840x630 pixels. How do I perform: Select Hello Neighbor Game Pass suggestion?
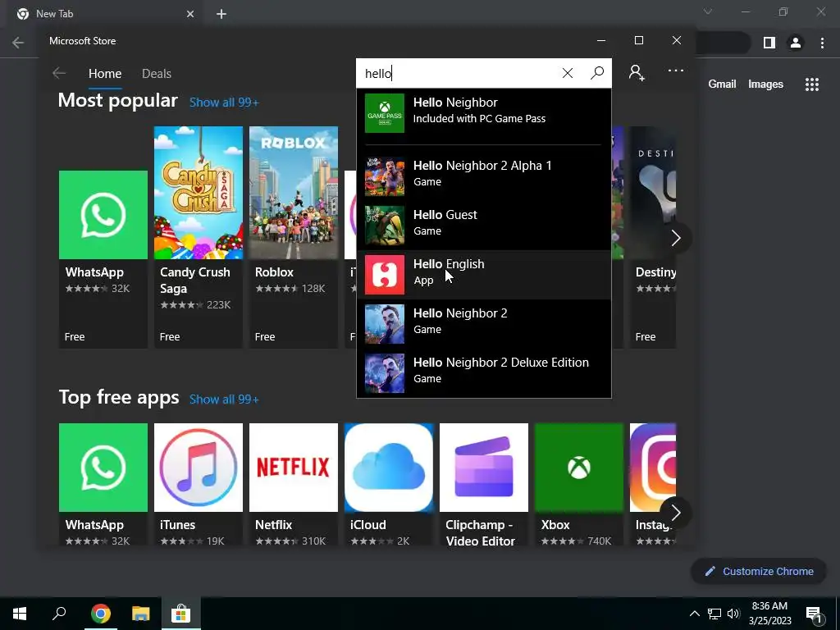(484, 112)
